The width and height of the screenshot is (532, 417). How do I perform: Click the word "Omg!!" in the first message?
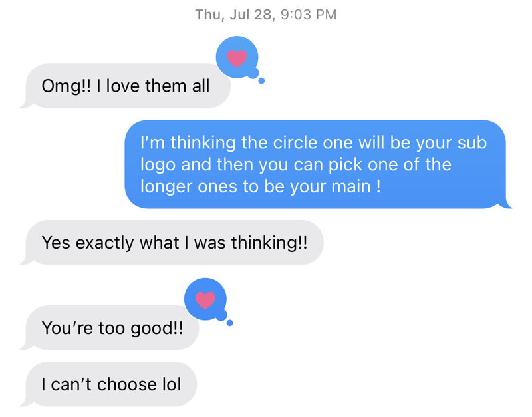tap(66, 87)
